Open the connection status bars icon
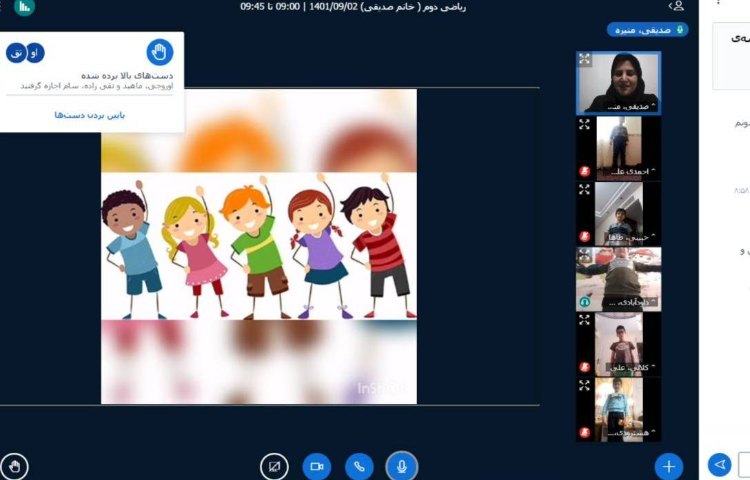The height and width of the screenshot is (480, 750). [24, 7]
